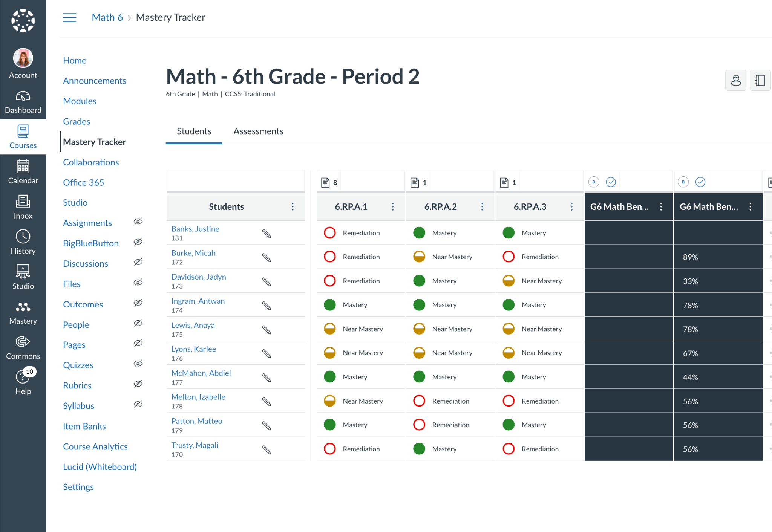Screen dimensions: 772x532
Task: Click Davidson, Jadyn's red Remediation circle for 6.RP.A.1
Action: 330,281
